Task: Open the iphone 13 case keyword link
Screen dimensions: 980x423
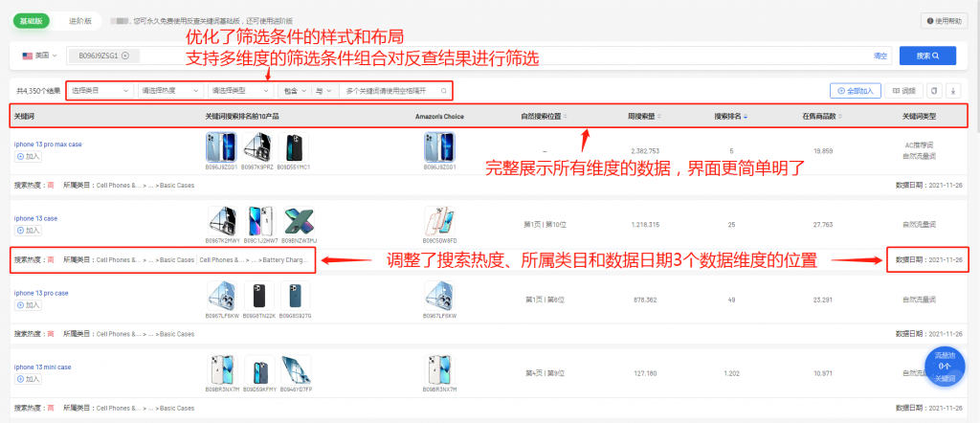Action: [x=35, y=219]
